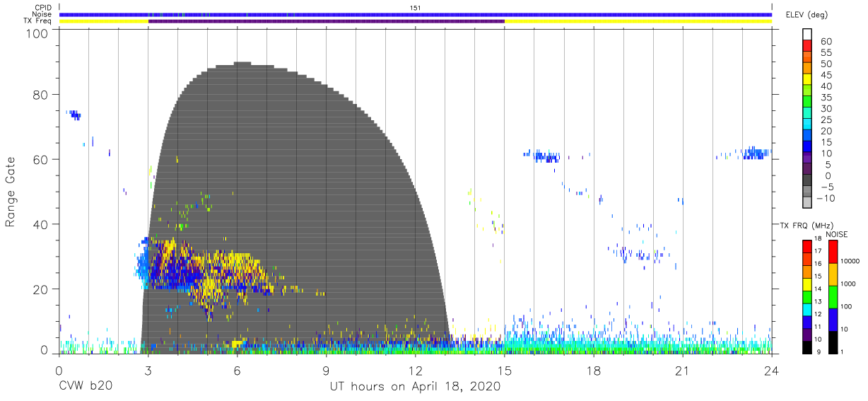Click the 'UT hours on April 18, 2020' title
The image size is (868, 401).
pos(415,387)
